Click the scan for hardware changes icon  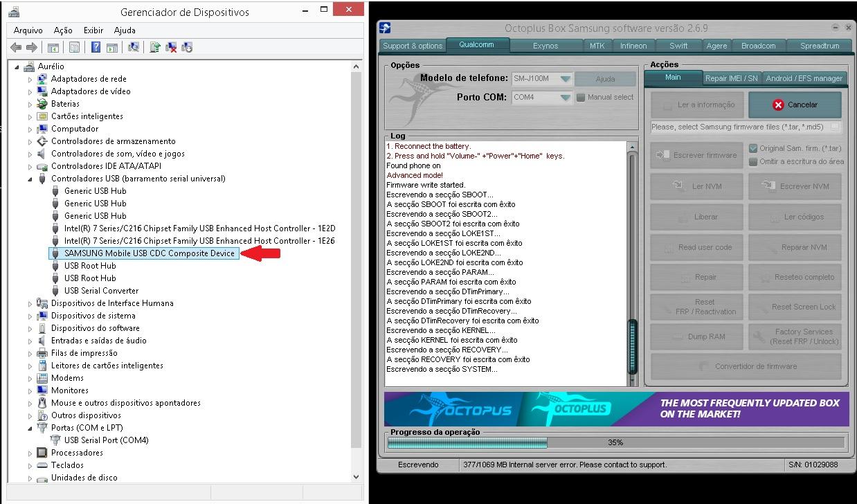134,47
